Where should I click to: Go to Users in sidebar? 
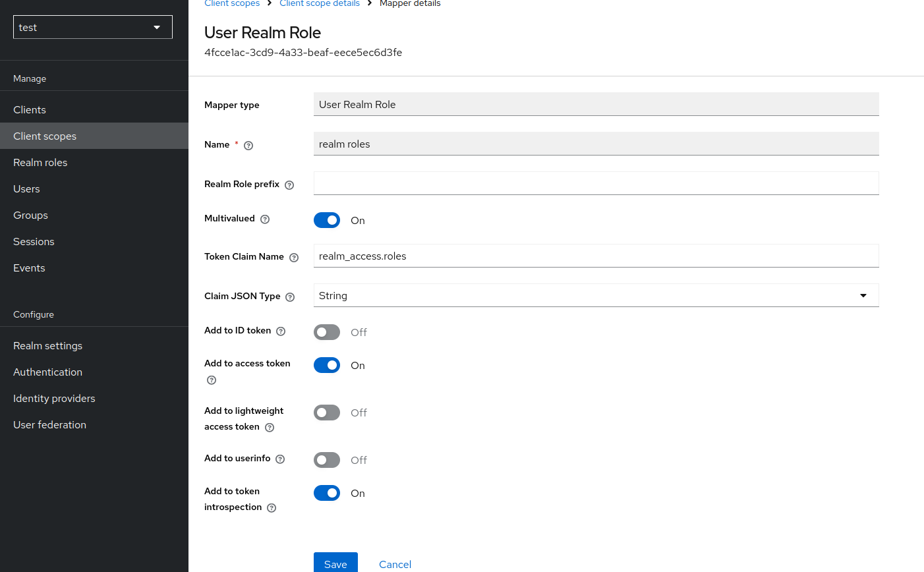tap(26, 189)
